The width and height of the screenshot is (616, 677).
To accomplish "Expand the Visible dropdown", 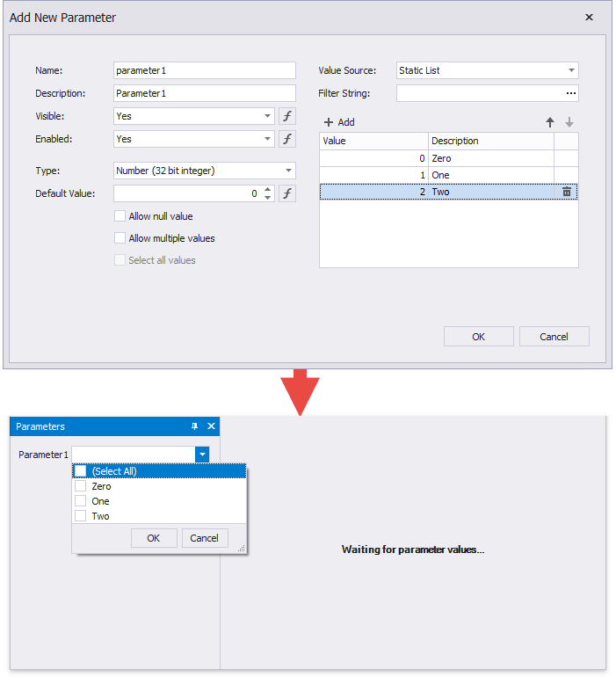I will point(267,116).
